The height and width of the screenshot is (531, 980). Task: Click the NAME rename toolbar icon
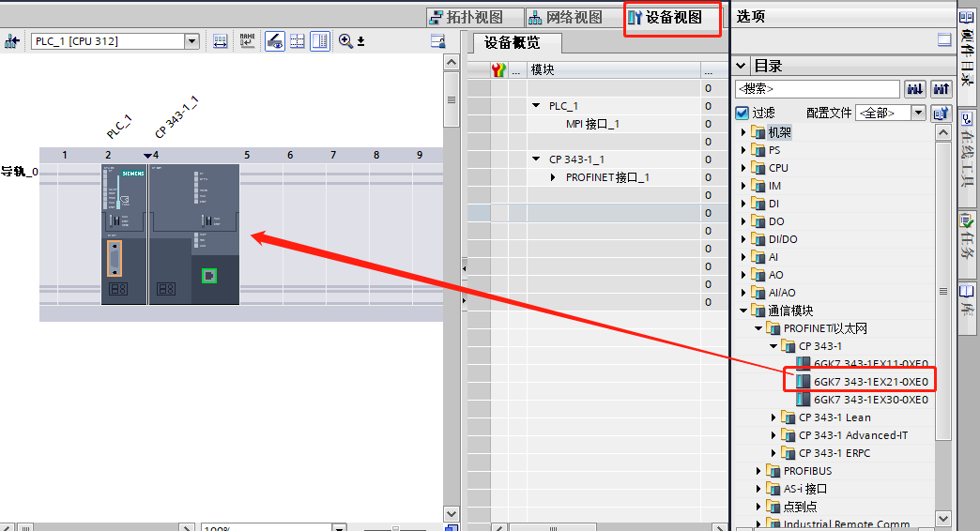(x=248, y=41)
